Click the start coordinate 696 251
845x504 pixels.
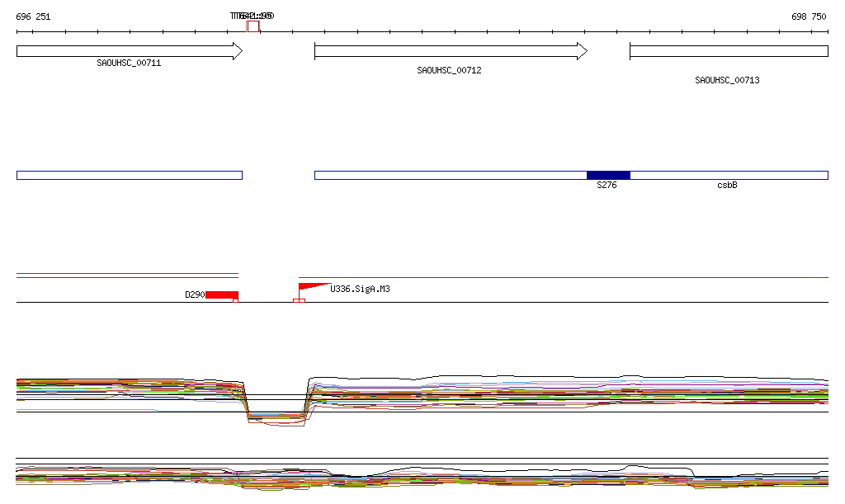pyautogui.click(x=33, y=16)
